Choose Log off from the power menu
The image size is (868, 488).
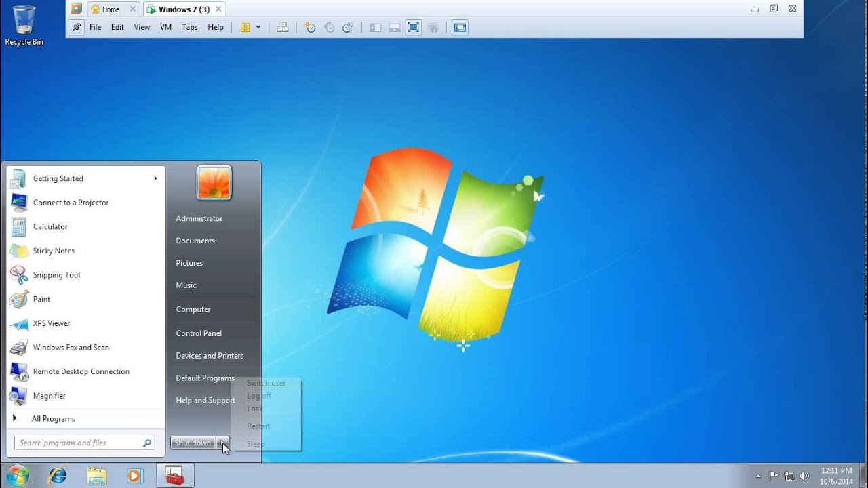259,396
